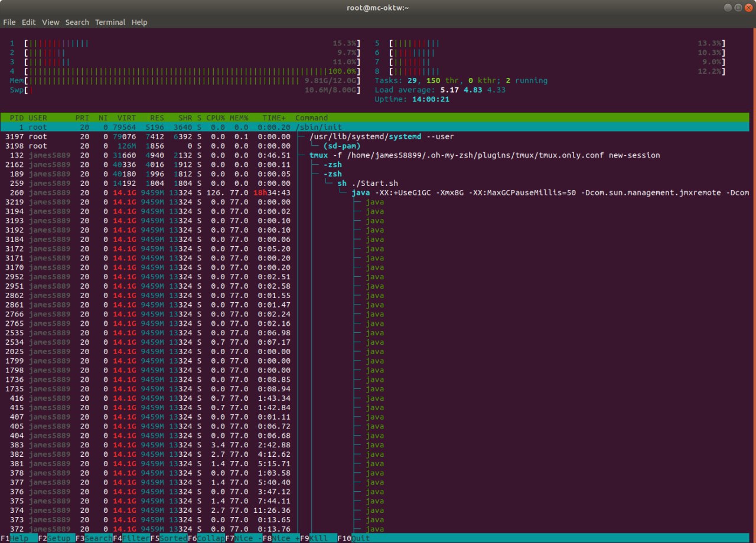Open the Help menu in the menu bar

pyautogui.click(x=139, y=22)
